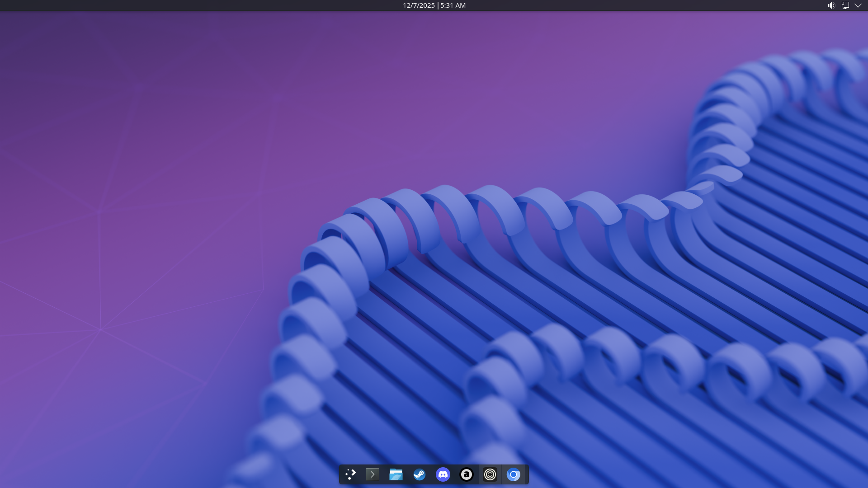Switch to the Chromium browser in dock

tap(514, 474)
